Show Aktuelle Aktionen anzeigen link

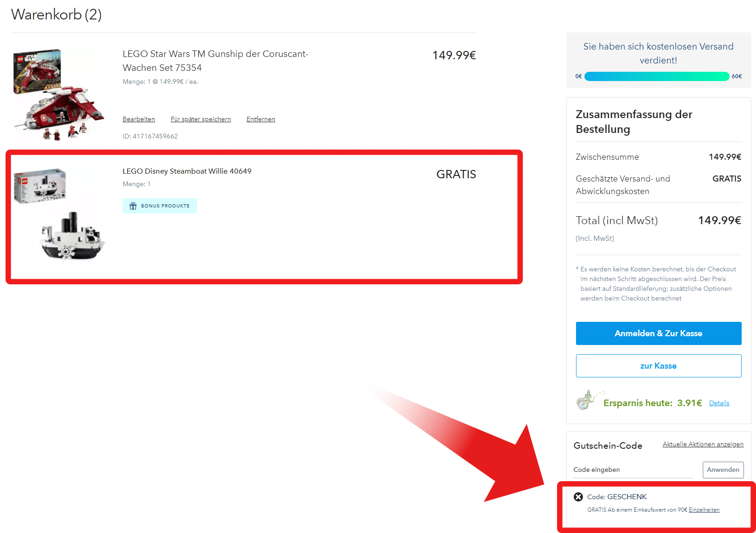tap(703, 444)
